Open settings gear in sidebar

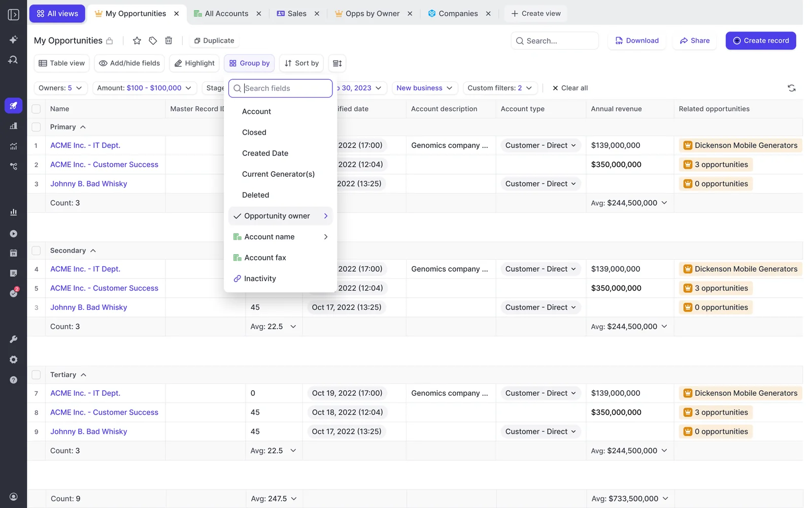pos(14,360)
